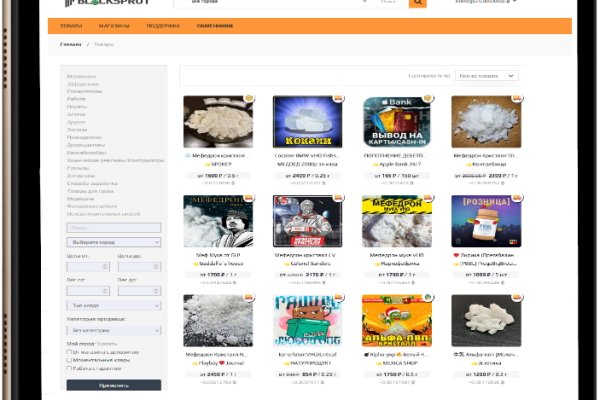The height and width of the screenshot is (400, 600).
Task: Click the badge icon on first product card
Action: pyautogui.click(x=248, y=98)
